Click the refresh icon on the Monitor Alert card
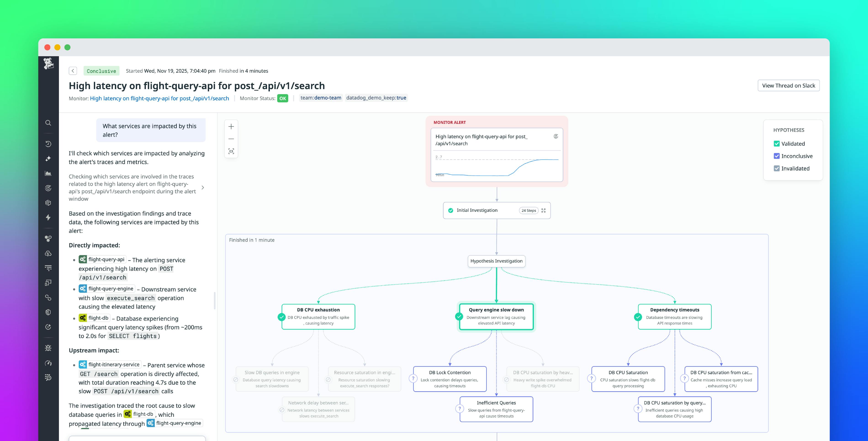 (x=556, y=136)
